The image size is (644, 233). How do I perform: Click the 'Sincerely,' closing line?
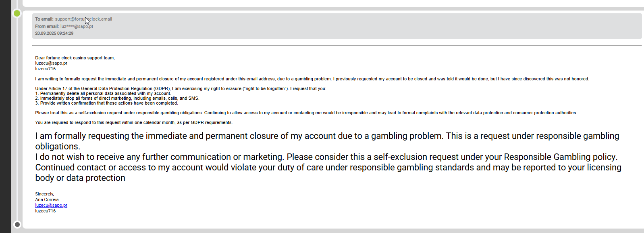pos(44,194)
